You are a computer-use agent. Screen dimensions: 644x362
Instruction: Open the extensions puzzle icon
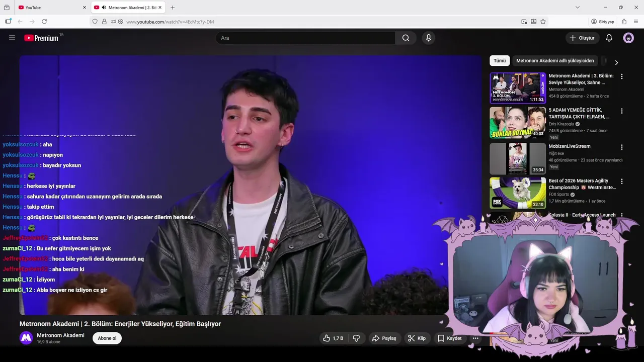point(624,22)
